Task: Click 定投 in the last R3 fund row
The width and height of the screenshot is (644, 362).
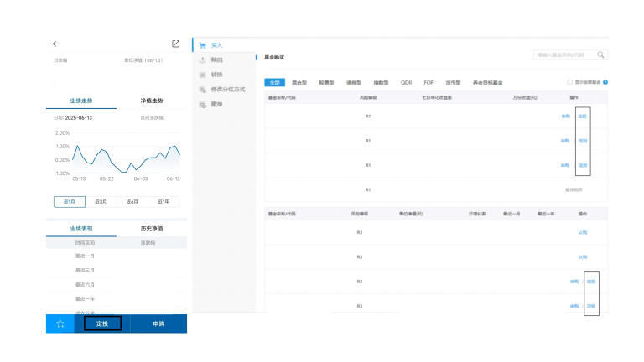Action: (x=591, y=306)
